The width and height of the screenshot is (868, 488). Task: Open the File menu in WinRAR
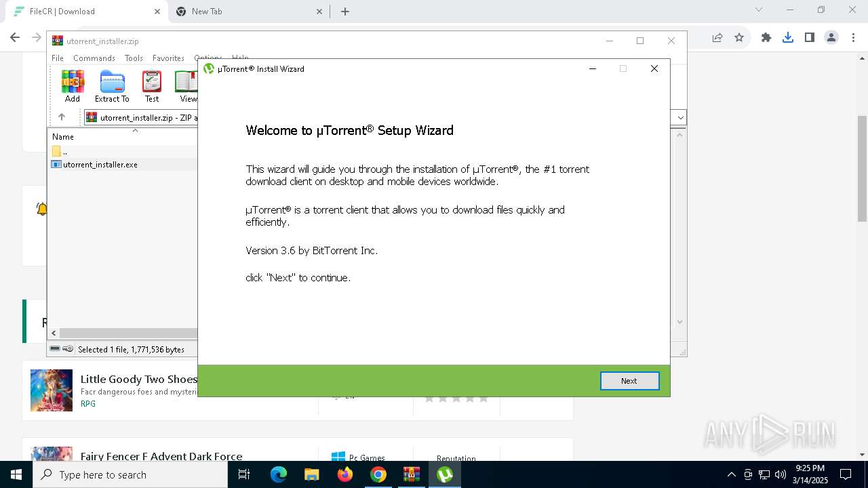58,58
